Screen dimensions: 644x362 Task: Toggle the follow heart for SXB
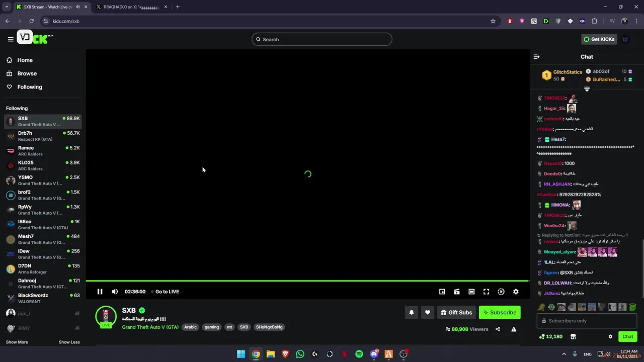[x=427, y=312]
